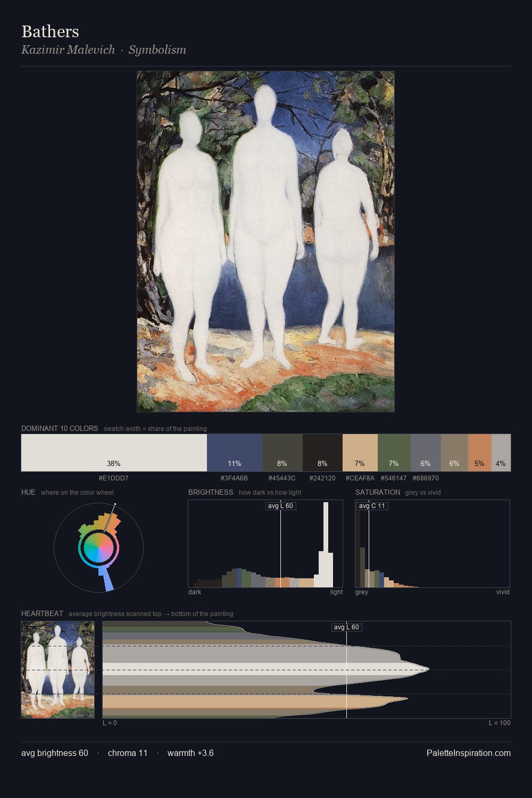Screen dimensions: 532x798
Task: Click the 'warmth +3.6' footer stat
Action: coord(190,753)
